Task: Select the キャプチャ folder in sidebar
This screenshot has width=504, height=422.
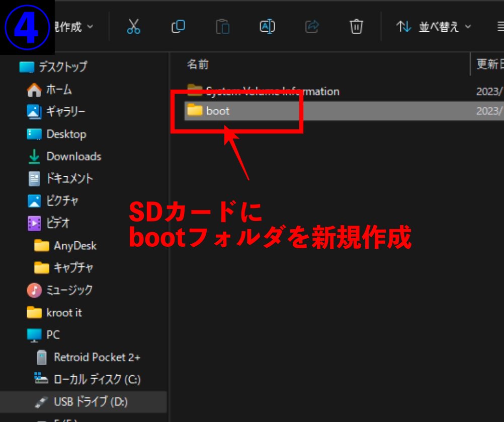Action: [64, 268]
